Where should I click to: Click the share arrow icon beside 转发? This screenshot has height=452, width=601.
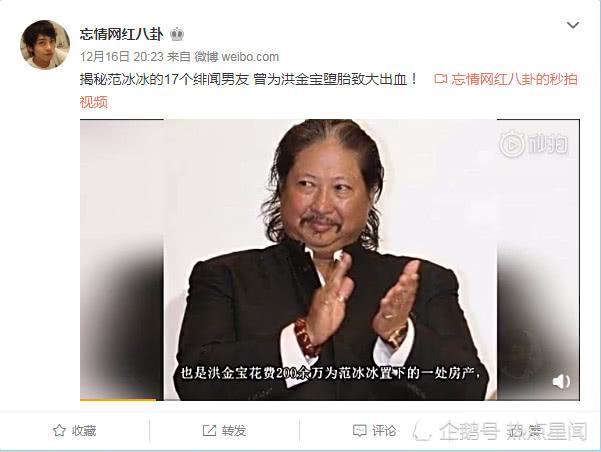[x=209, y=431]
